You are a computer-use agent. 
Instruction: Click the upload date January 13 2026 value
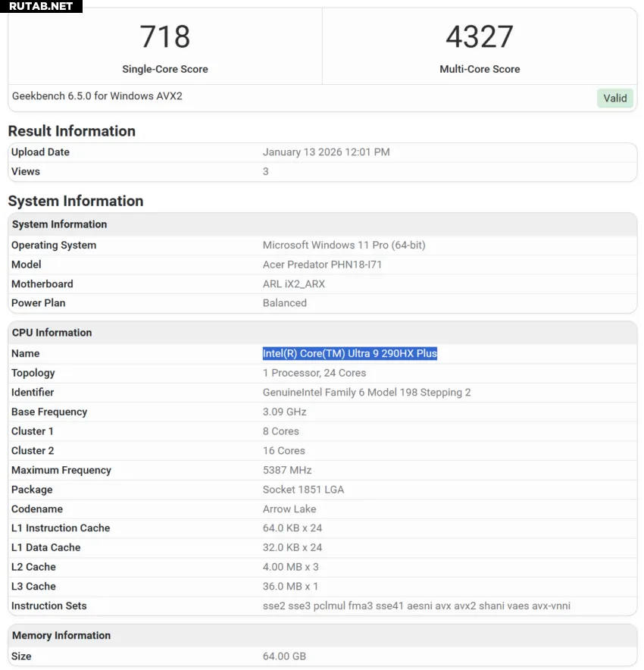pos(326,152)
